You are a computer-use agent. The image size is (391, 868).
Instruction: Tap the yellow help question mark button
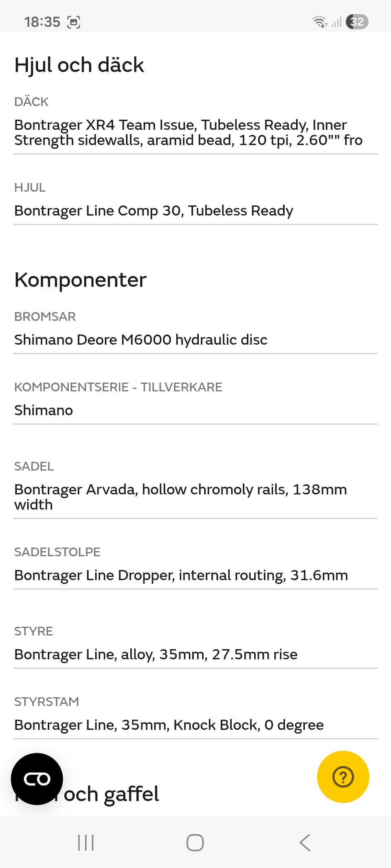click(x=343, y=776)
